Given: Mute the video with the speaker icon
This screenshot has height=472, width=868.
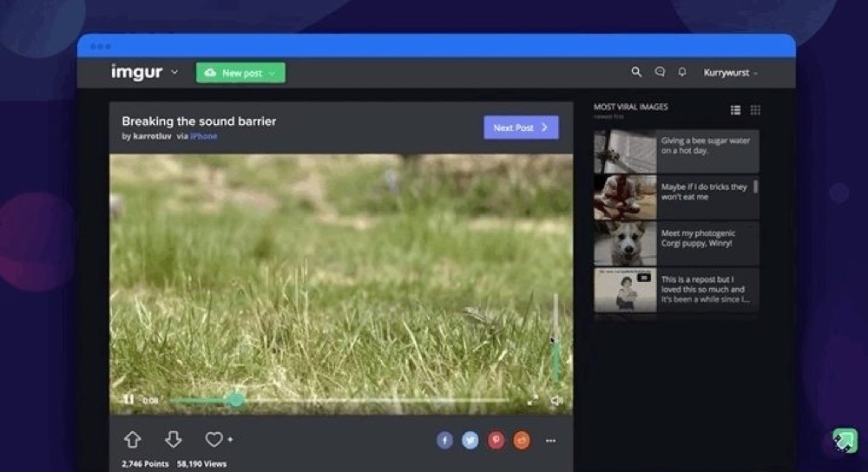Looking at the screenshot, I should [x=556, y=400].
